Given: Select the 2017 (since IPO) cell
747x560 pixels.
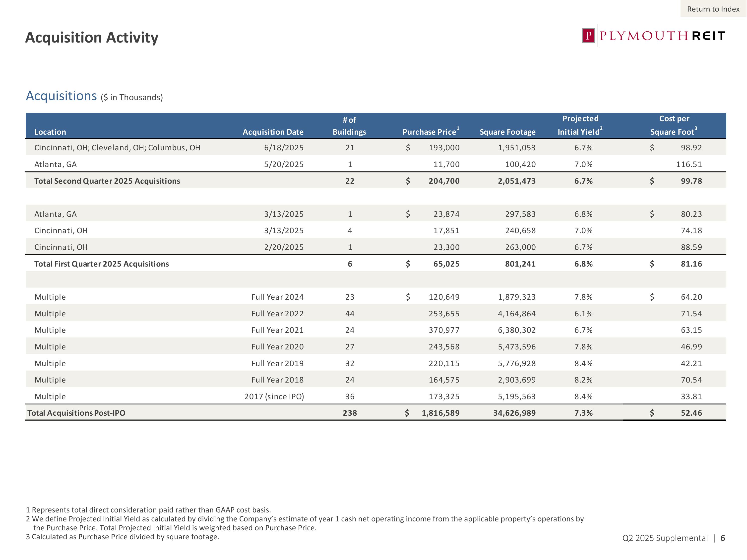Looking at the screenshot, I should (274, 397).
